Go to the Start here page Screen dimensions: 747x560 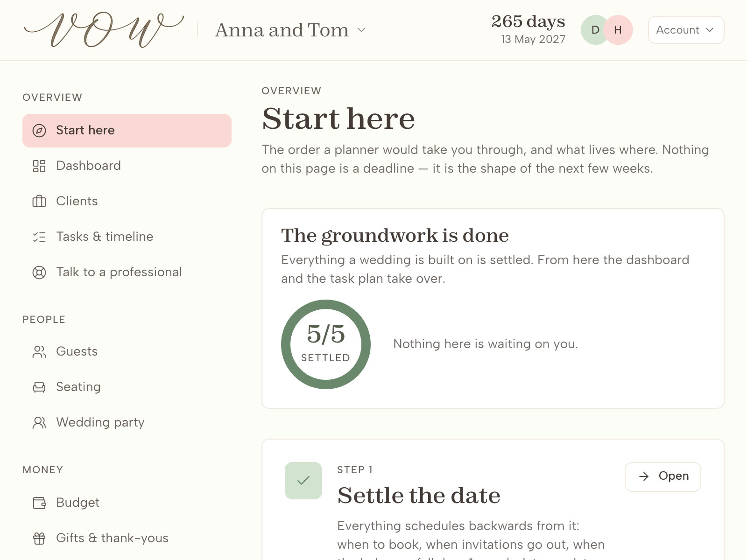pos(127,131)
